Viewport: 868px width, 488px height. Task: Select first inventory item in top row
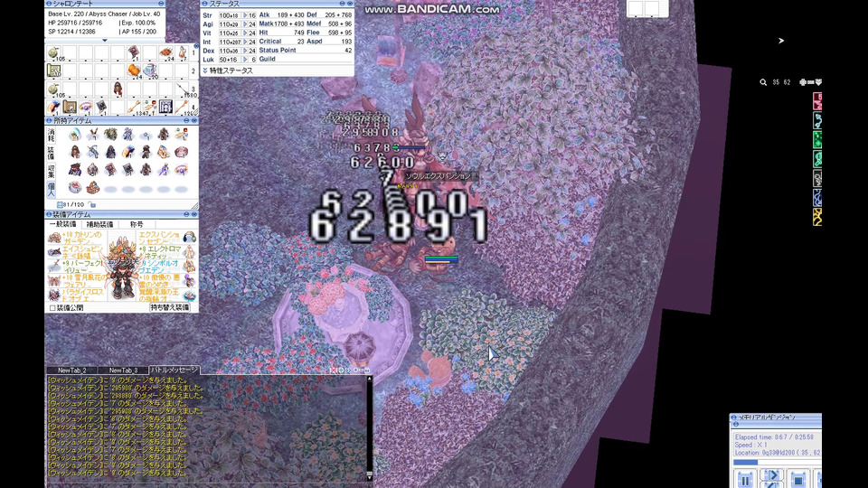coord(75,135)
